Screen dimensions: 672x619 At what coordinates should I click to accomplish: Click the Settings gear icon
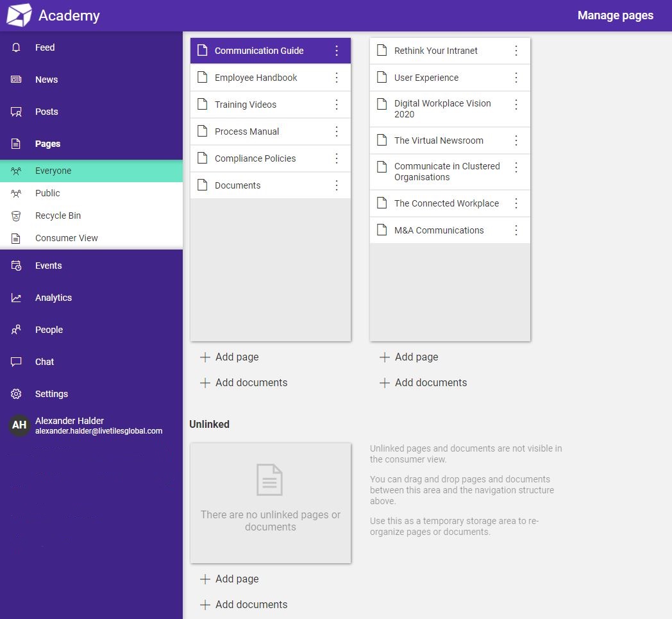[16, 394]
